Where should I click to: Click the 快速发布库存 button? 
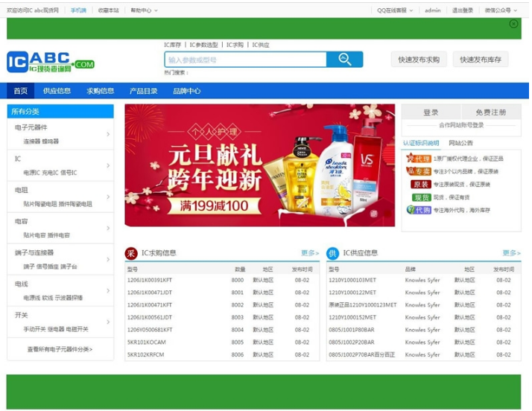[481, 60]
